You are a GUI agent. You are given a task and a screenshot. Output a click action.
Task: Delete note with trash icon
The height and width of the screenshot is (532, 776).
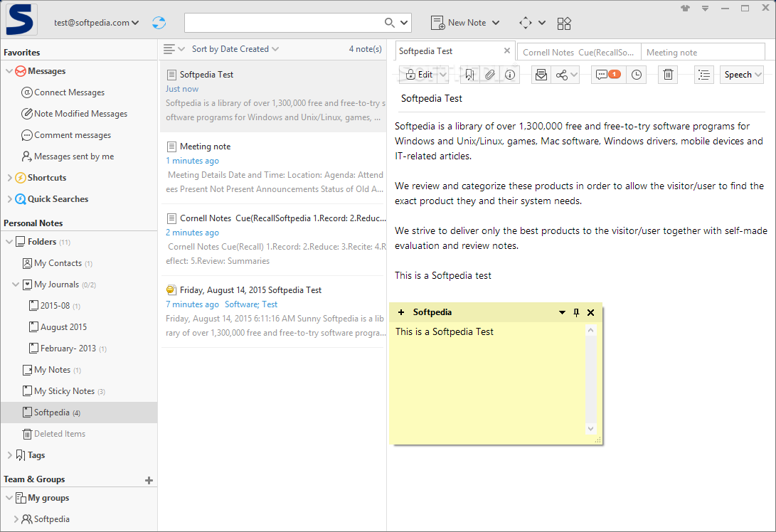(x=668, y=75)
